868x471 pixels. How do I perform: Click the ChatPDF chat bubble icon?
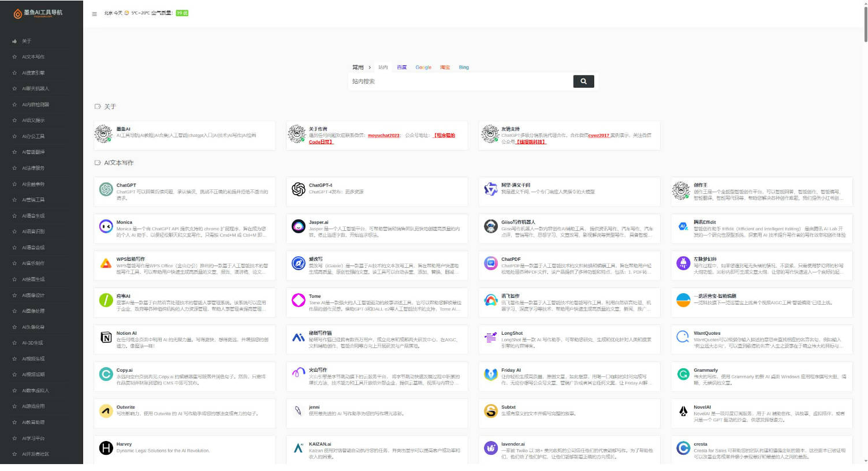491,263
